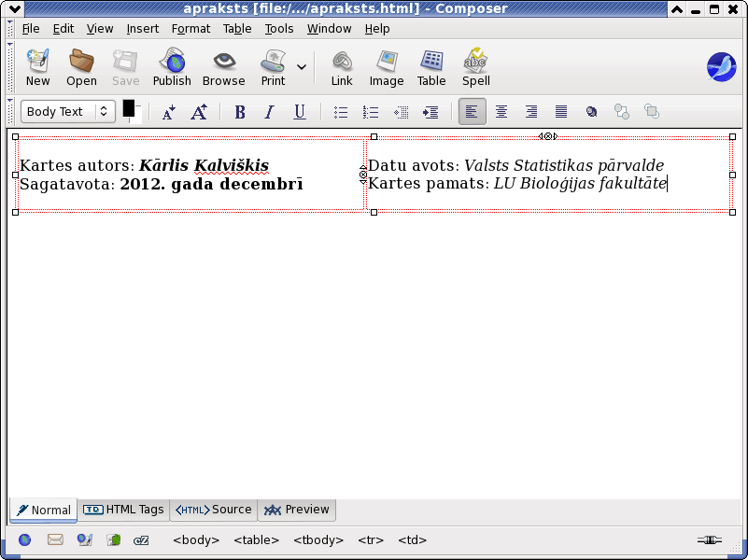Collapse the composition toolbar grippy
The height and width of the screenshot is (560, 748).
pos(10,66)
